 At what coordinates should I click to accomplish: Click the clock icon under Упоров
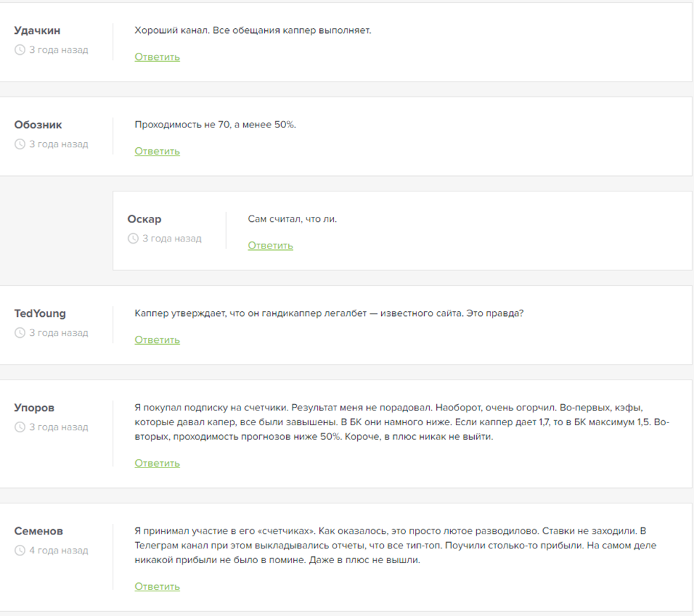[x=20, y=427]
